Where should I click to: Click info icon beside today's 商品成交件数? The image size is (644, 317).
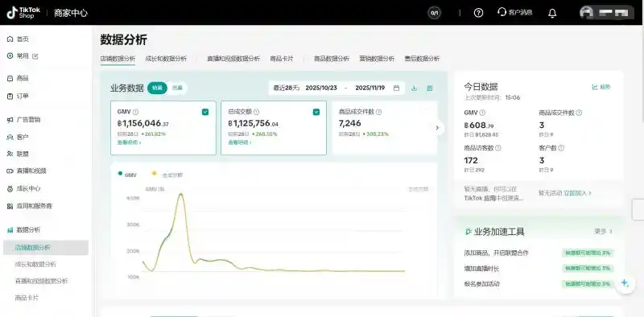[x=579, y=113]
